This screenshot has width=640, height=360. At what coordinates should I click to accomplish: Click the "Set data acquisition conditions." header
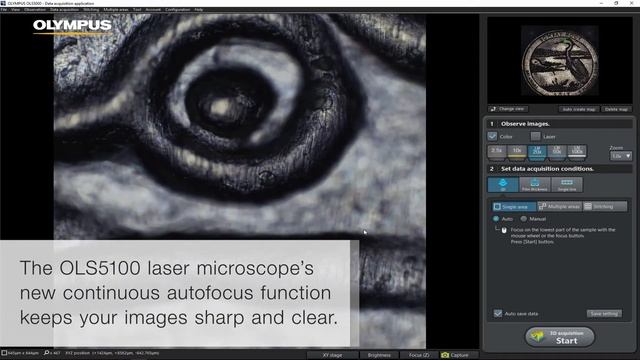coord(560,169)
